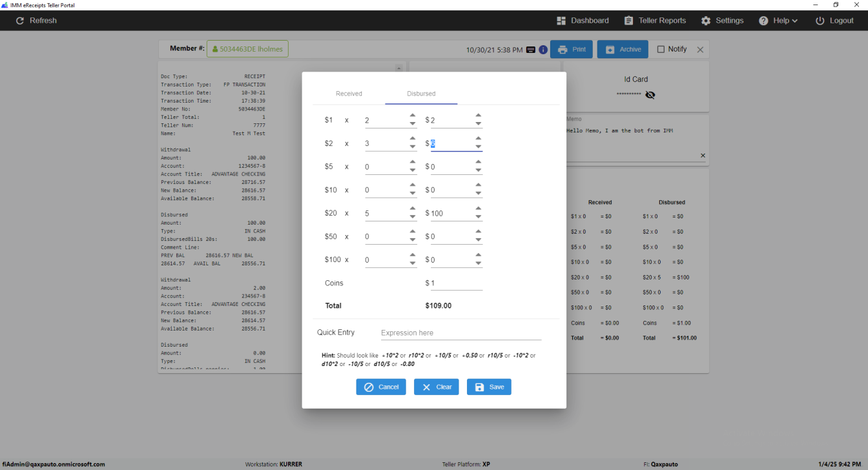Increase the $100 bill count
Screen dimensions: 868x470
tap(413, 256)
